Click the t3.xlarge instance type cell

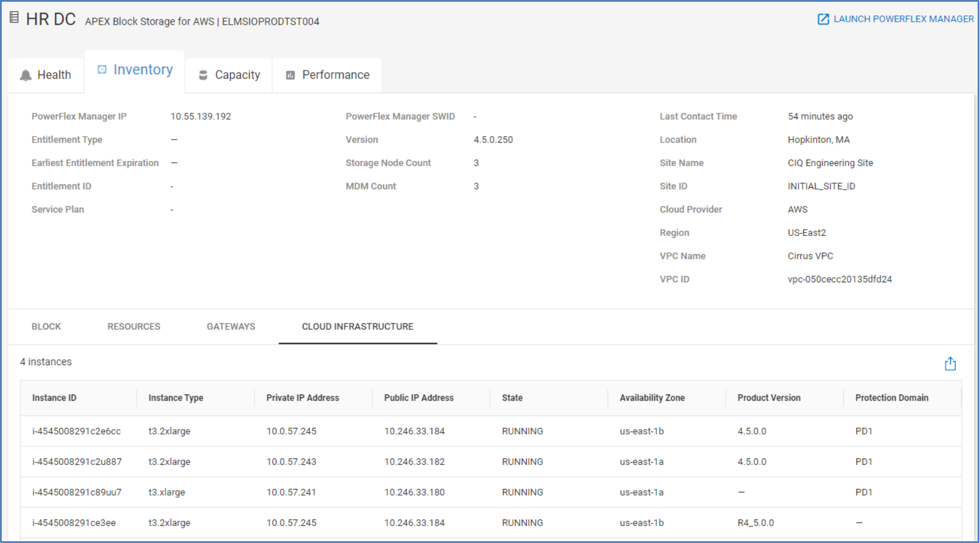coord(167,493)
